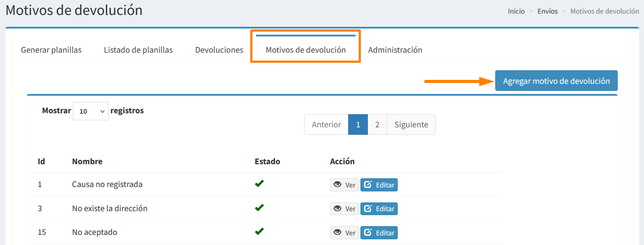This screenshot has height=245, width=644.
Task: View the No aceptado record
Action: click(344, 232)
